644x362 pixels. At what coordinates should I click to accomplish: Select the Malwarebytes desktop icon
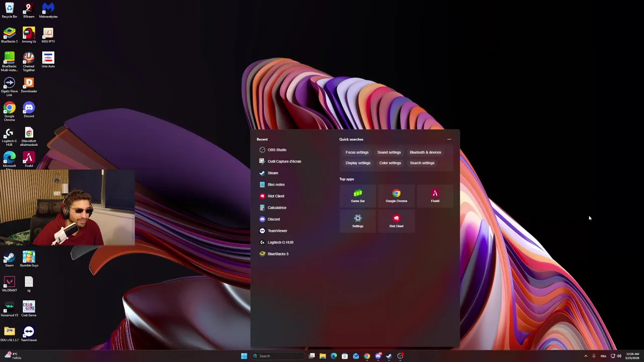click(x=48, y=11)
